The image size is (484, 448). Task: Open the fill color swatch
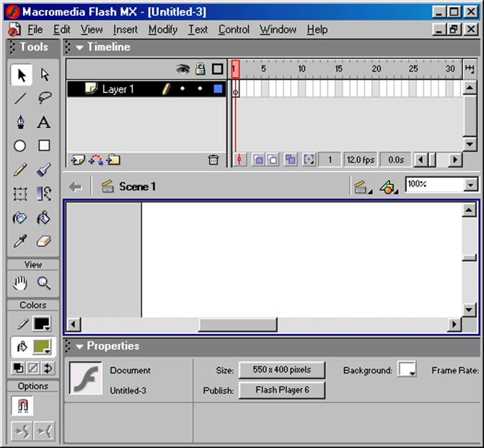[42, 347]
